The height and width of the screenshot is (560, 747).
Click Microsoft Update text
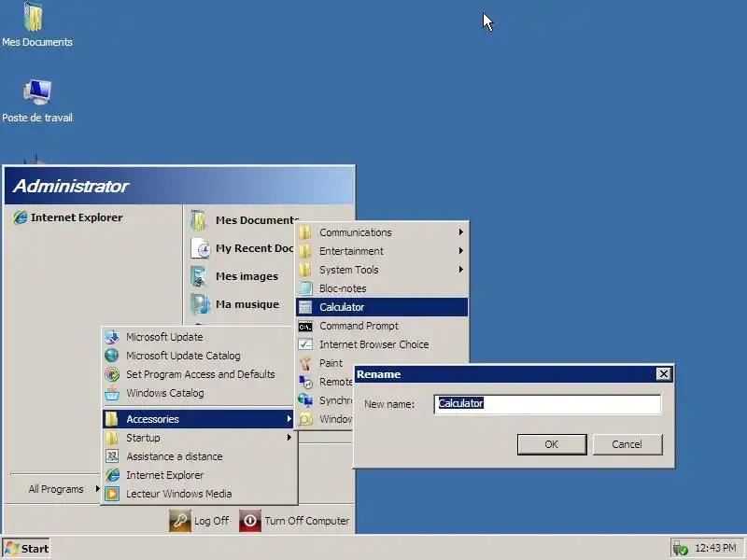[x=164, y=337]
